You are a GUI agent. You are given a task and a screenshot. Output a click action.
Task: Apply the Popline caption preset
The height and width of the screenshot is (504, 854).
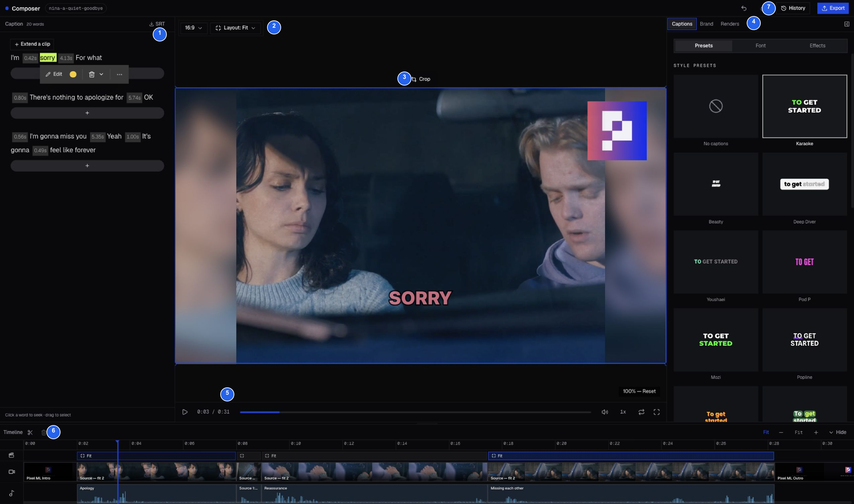805,340
